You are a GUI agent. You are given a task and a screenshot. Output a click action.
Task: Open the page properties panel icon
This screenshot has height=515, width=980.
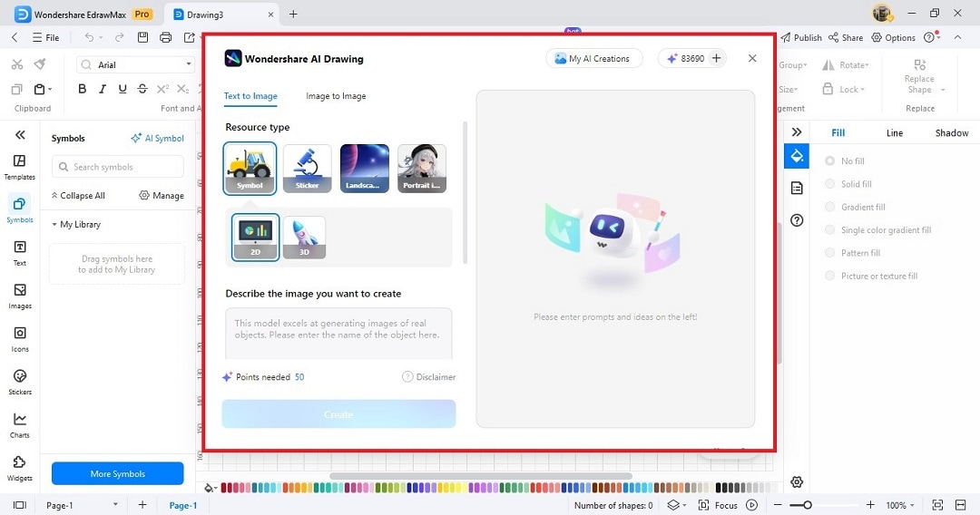[797, 188]
